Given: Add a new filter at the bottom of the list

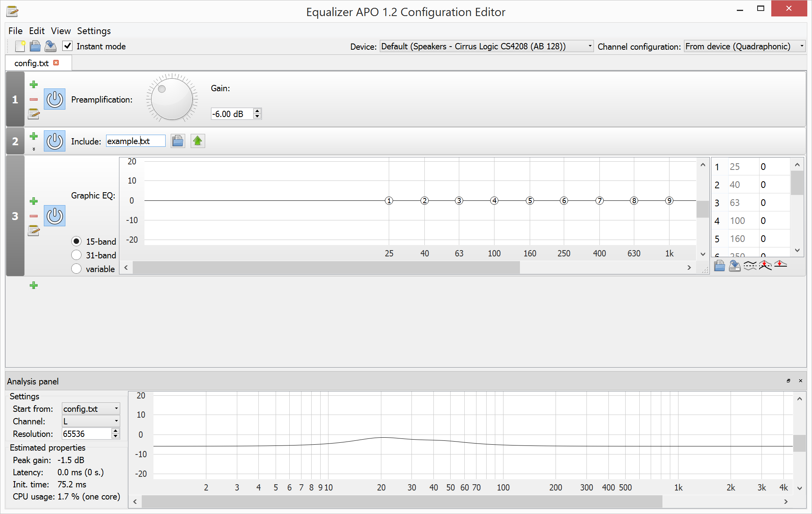Looking at the screenshot, I should coord(34,285).
